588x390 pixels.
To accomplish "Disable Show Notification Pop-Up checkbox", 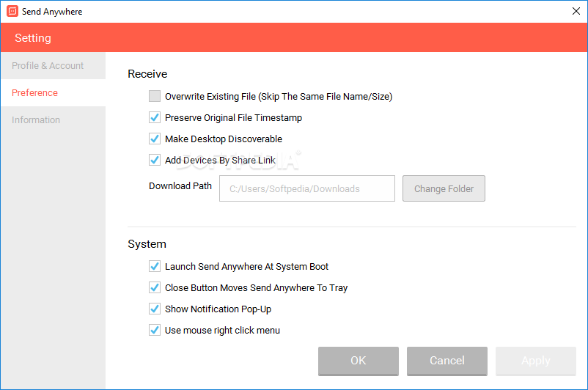I will point(155,309).
